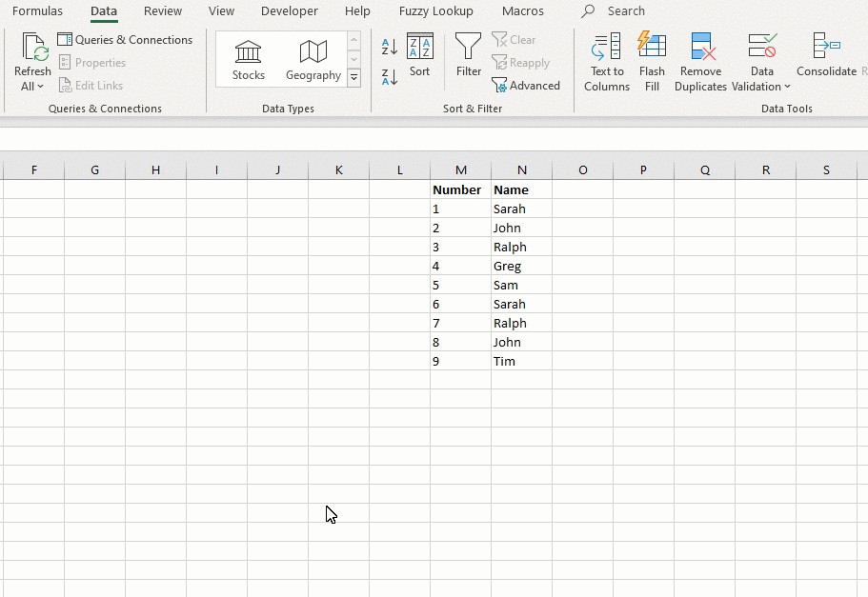Screen dimensions: 868x597
Task: Choose the Geography data type
Action: pos(313,60)
